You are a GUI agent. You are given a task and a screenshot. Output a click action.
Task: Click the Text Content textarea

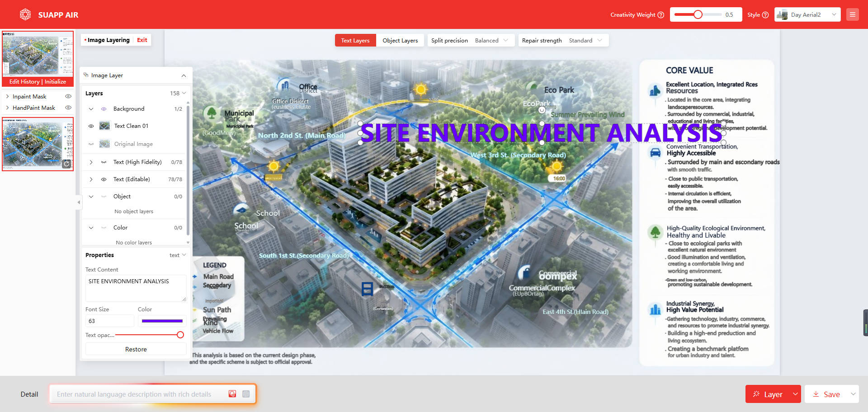point(136,288)
